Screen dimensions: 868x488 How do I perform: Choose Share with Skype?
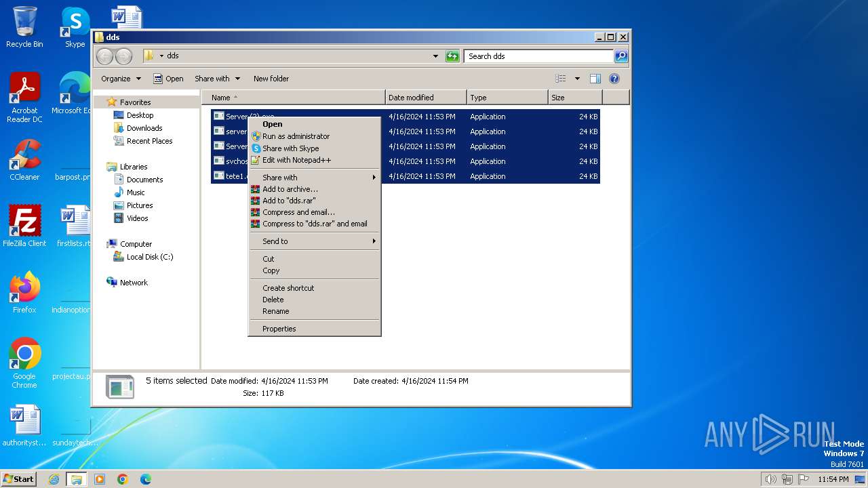pyautogui.click(x=315, y=148)
